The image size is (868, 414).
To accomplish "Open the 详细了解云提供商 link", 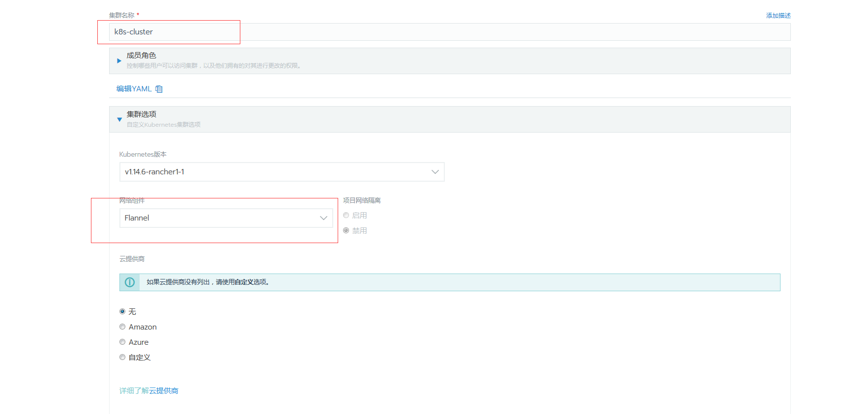I will [x=149, y=391].
